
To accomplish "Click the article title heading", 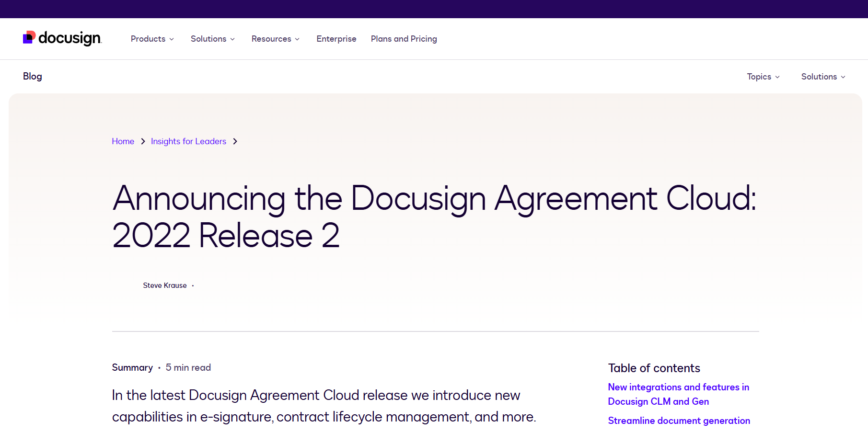I will click(434, 216).
